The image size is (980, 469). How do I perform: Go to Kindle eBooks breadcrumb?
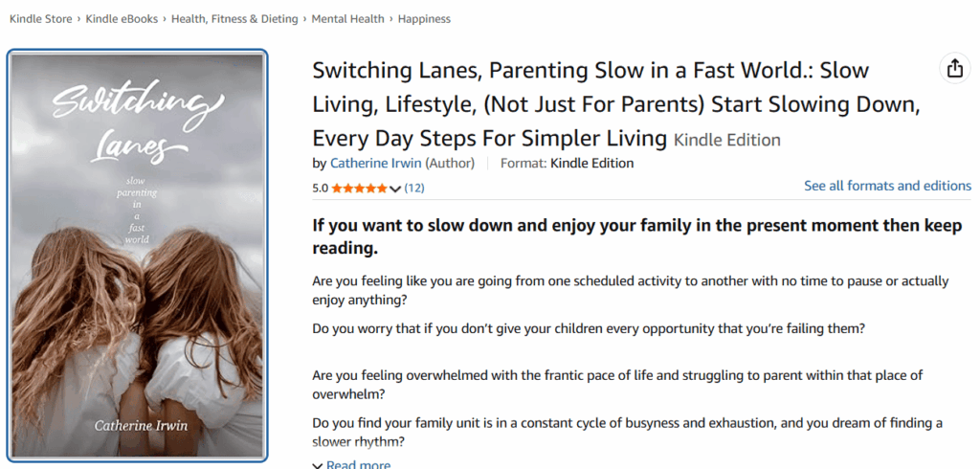pyautogui.click(x=122, y=19)
